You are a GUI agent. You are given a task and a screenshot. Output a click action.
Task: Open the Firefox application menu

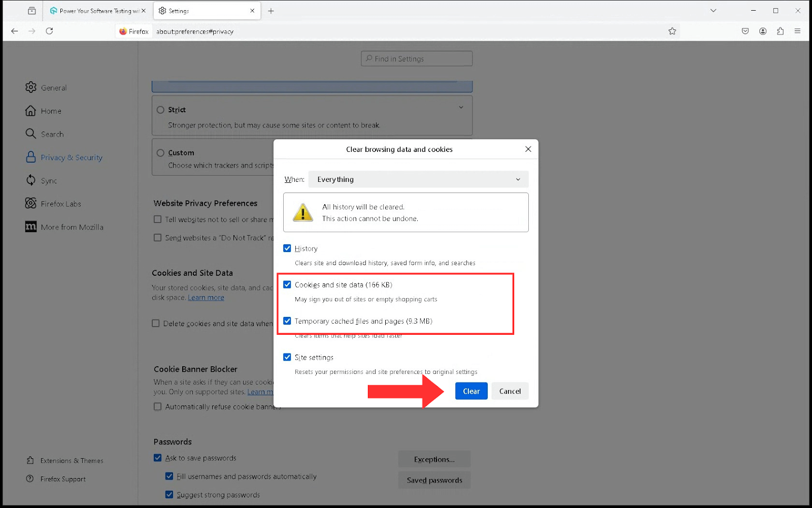click(x=797, y=31)
